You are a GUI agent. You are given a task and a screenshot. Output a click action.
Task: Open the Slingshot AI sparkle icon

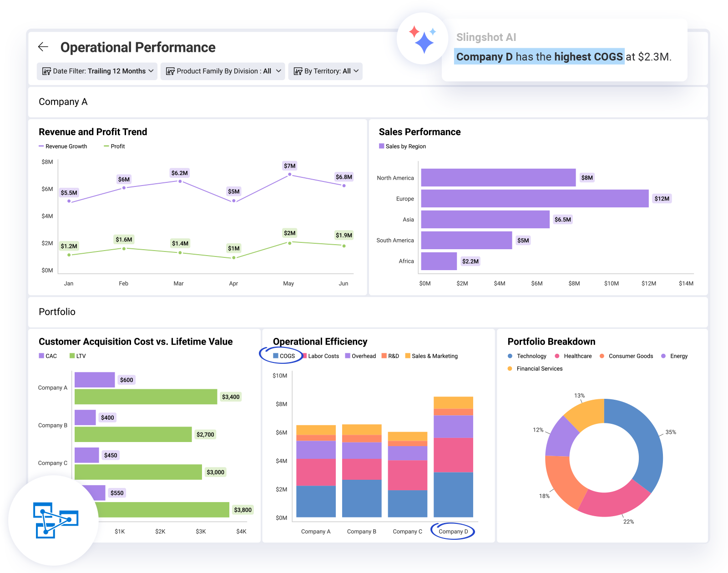[423, 39]
